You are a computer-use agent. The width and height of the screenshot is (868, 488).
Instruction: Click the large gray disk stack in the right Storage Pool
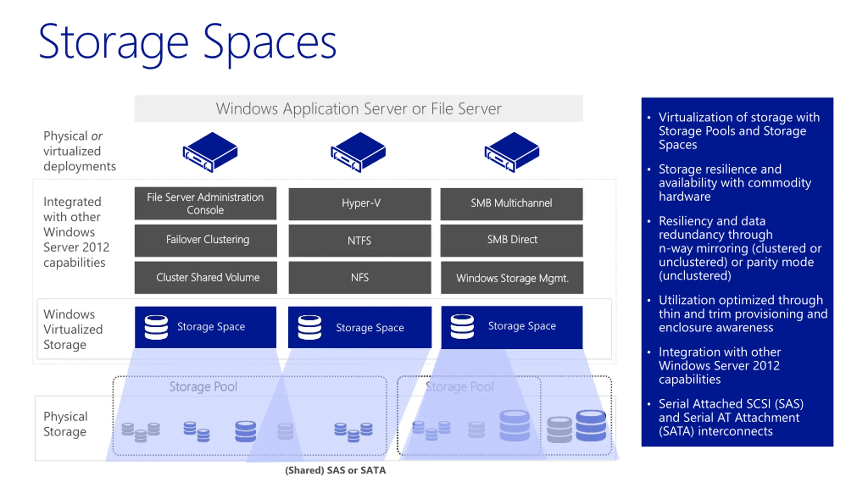pos(559,430)
